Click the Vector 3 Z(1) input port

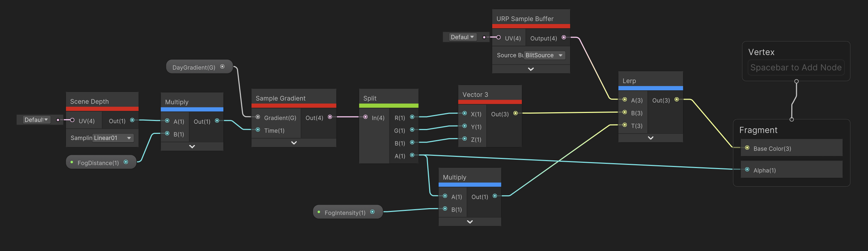coord(465,139)
